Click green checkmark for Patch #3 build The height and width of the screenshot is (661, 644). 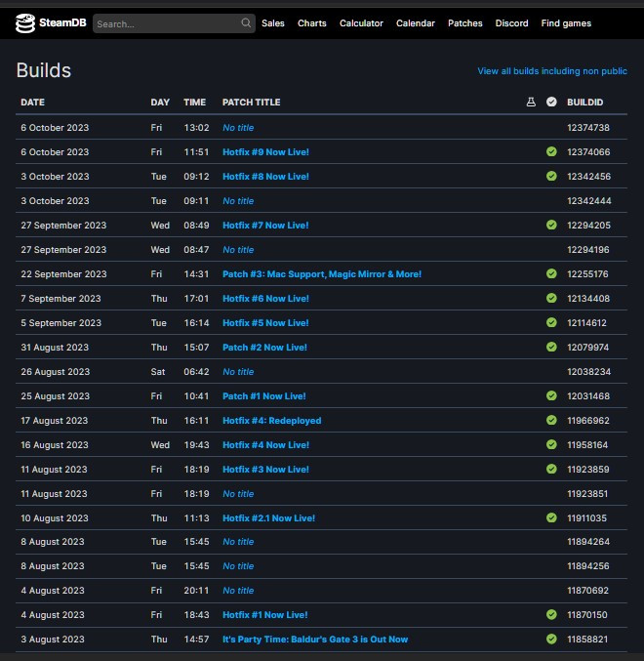[551, 274]
